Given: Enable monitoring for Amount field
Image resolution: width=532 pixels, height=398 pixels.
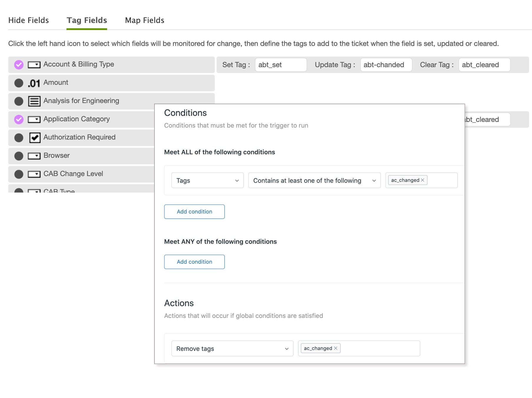Looking at the screenshot, I should click(19, 83).
